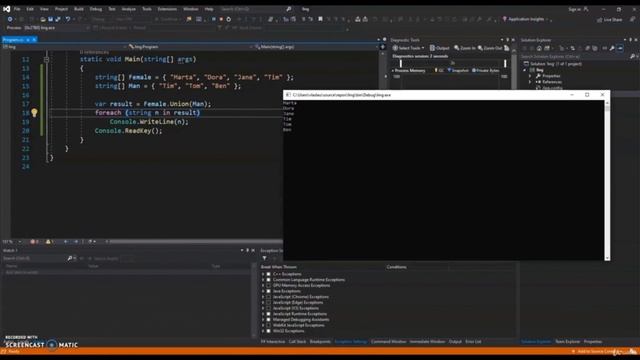640x360 pixels.
Task: Expand References node in Solution Explorer
Action: [530, 82]
